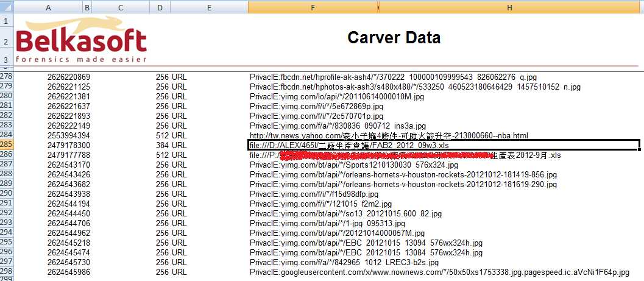Click cell with value 2624545986

69,272
